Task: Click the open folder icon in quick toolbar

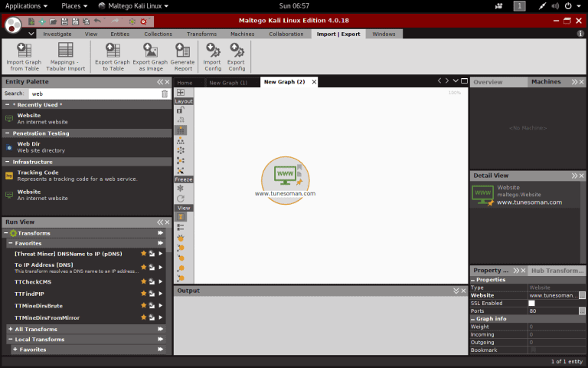Action: click(54, 21)
